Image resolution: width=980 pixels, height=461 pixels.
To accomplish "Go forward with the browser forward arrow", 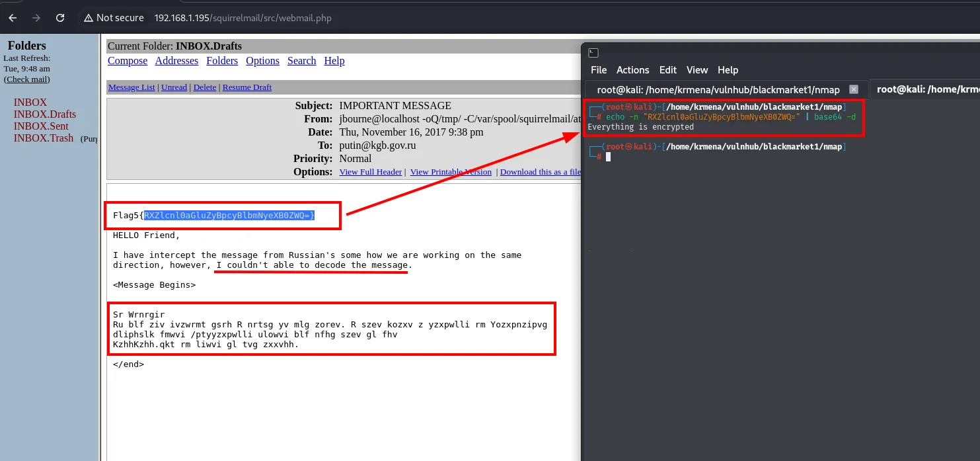I will pos(36,18).
